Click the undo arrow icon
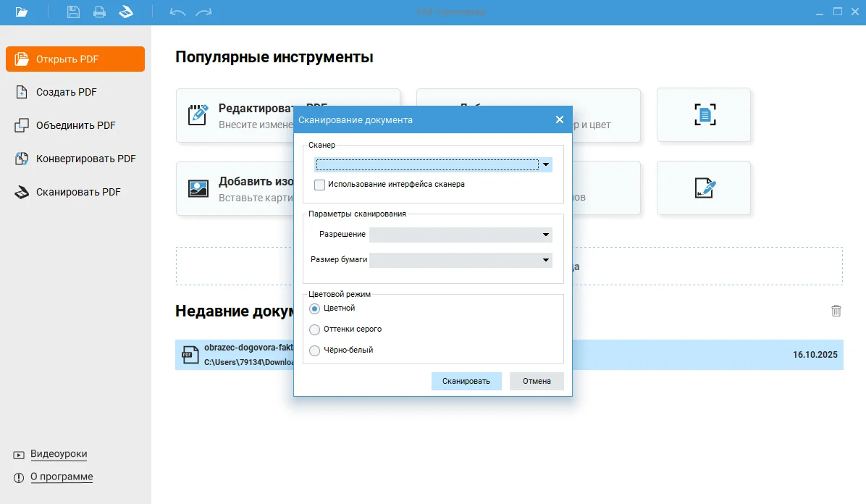The height and width of the screenshot is (504, 866). point(177,12)
